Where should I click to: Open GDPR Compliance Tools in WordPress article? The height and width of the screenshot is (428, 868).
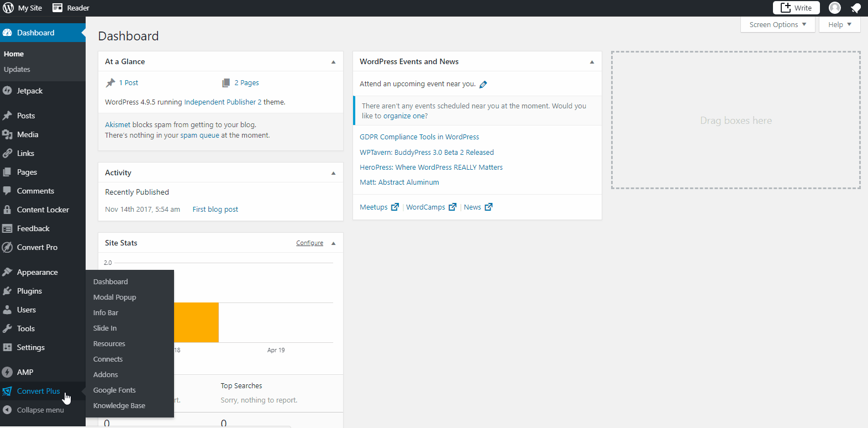(x=419, y=137)
